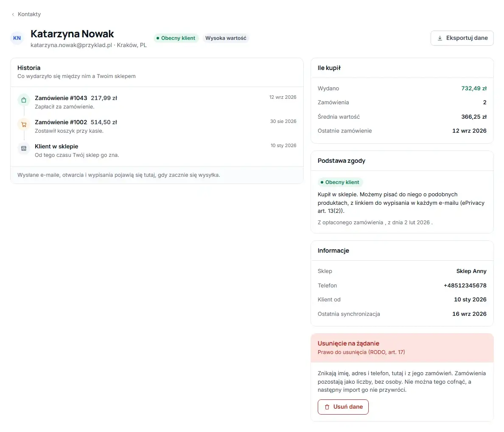
Task: Click the download icon in Eksportuj dane
Action: (440, 38)
